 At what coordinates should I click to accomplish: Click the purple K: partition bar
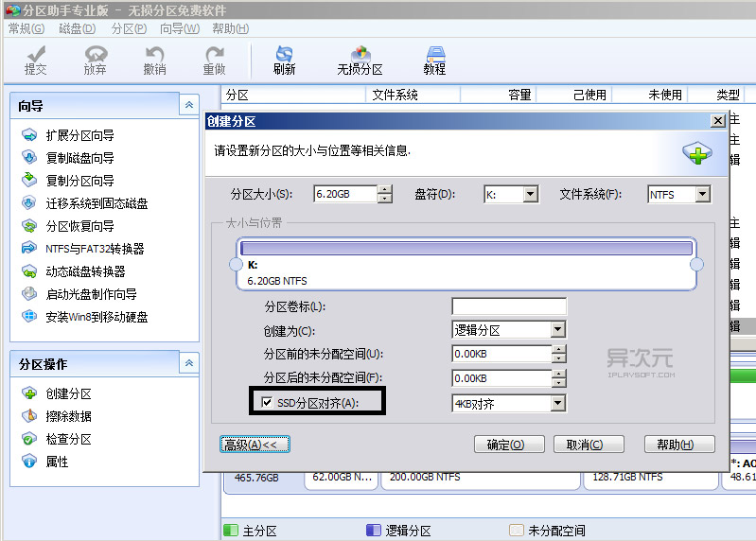click(466, 248)
